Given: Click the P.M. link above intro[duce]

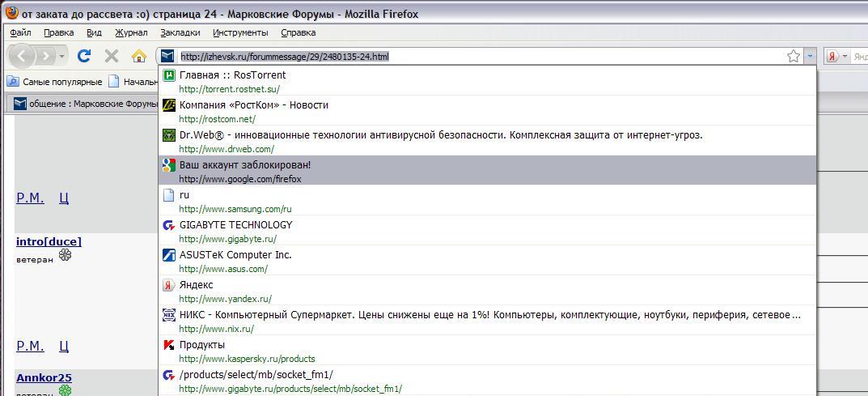Looking at the screenshot, I should [31, 198].
